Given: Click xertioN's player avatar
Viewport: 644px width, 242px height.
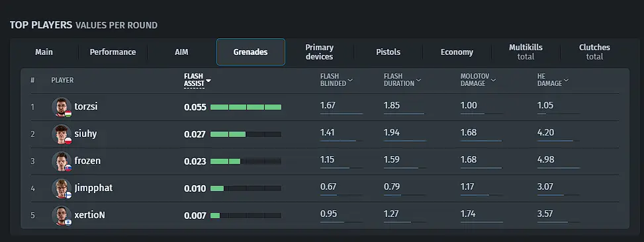Looking at the screenshot, I should (62, 216).
